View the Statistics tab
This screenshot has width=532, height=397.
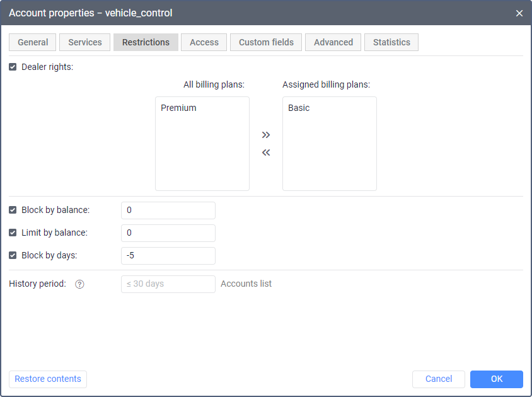pos(391,42)
